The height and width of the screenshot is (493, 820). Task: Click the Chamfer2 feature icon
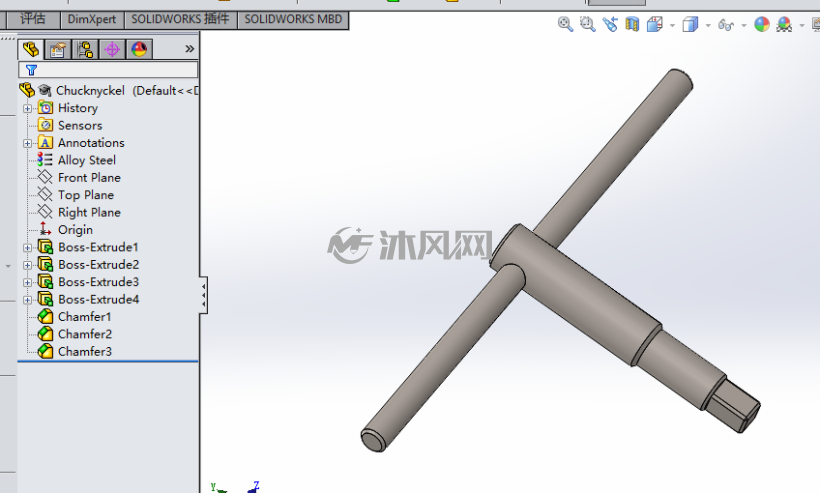click(45, 334)
